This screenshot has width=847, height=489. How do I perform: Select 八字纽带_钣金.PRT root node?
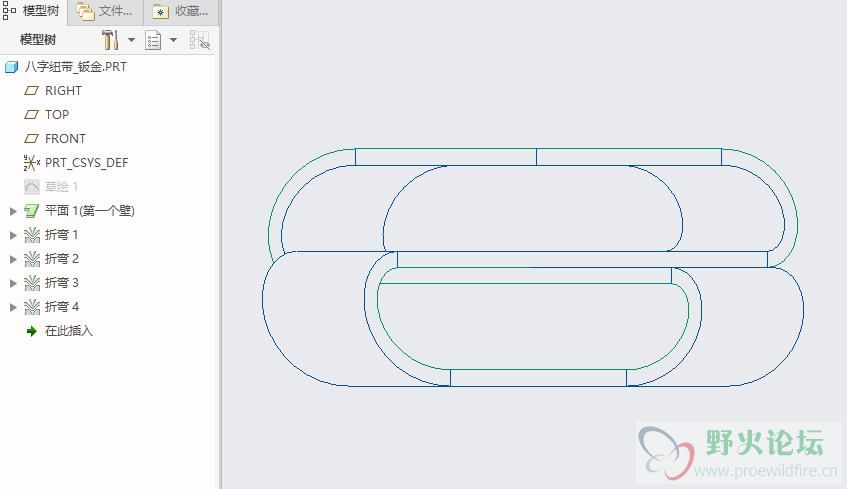(x=76, y=67)
